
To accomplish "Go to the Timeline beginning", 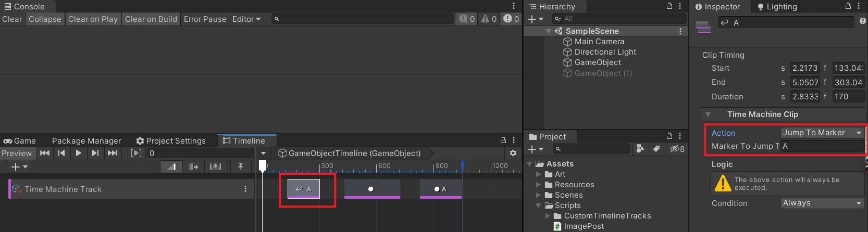I will coord(45,153).
